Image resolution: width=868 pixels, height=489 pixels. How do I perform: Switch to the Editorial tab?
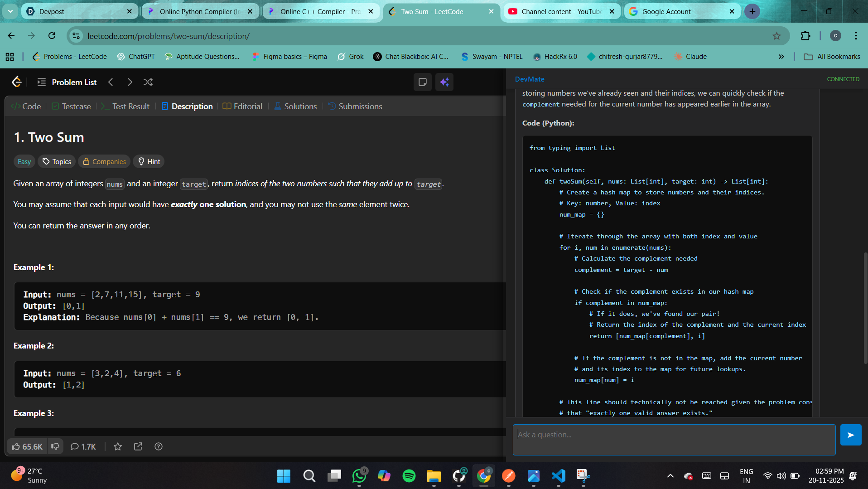[243, 107]
